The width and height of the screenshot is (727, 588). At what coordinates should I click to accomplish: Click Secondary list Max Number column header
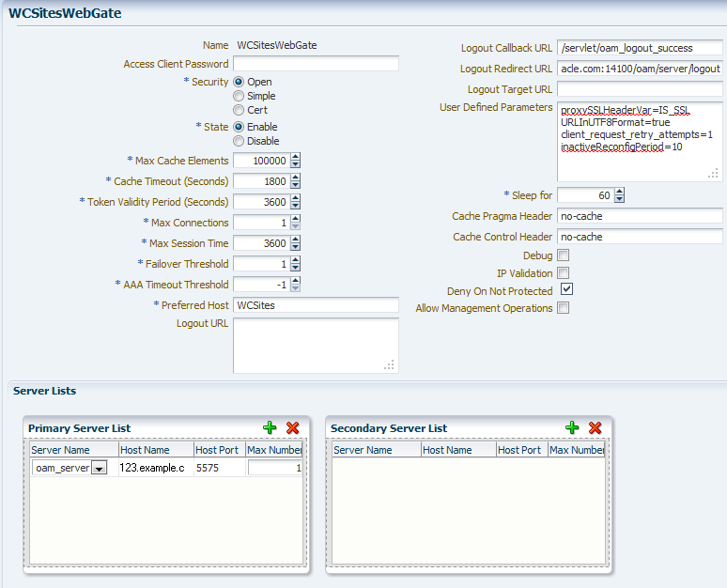click(x=577, y=450)
